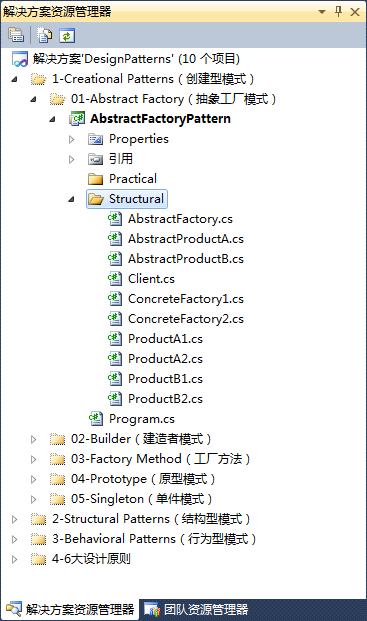Viewport: 367px width, 621px height.
Task: Toggle the auto-hide pin icon
Action: pos(338,11)
